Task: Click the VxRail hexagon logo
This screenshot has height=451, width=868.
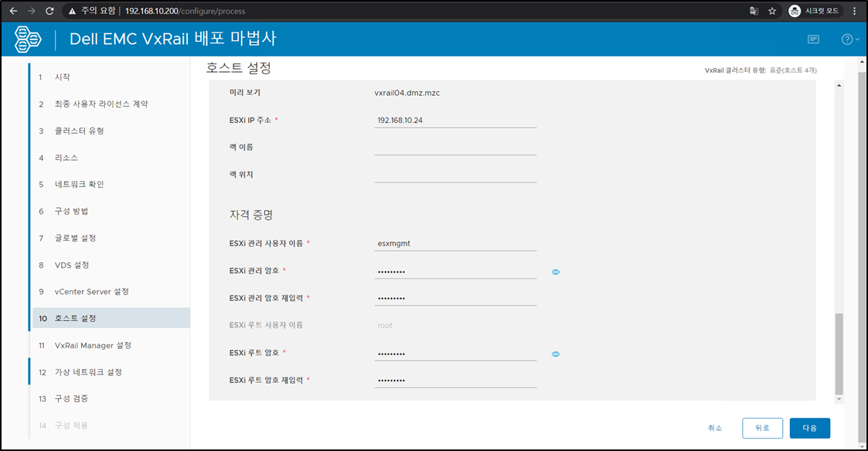Action: pyautogui.click(x=28, y=39)
